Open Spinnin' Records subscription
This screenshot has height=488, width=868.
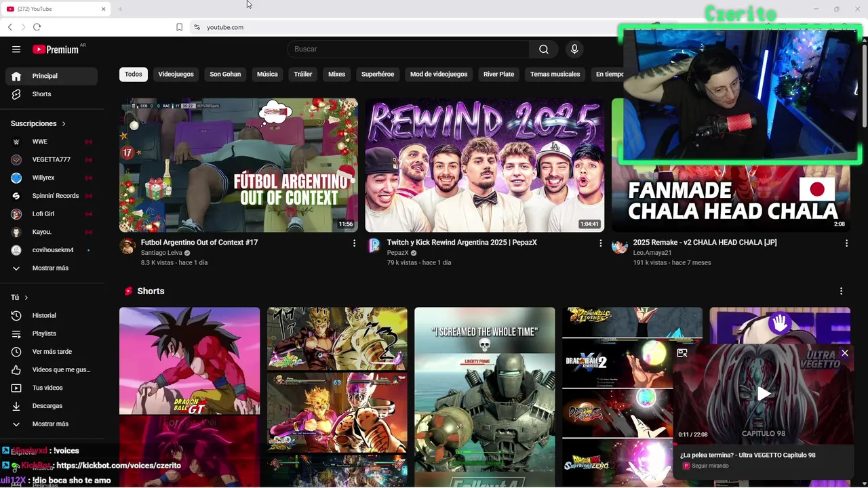click(52, 196)
